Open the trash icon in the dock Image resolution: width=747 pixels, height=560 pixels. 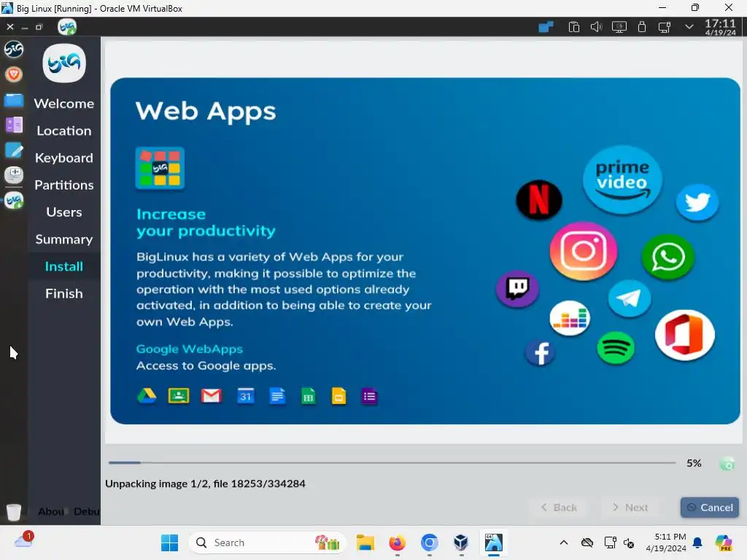pyautogui.click(x=14, y=511)
